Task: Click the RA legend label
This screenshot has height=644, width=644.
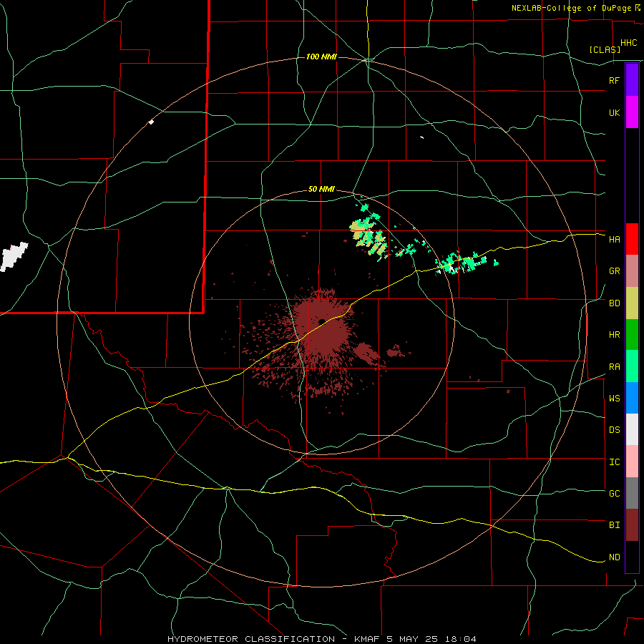Action: click(614, 367)
